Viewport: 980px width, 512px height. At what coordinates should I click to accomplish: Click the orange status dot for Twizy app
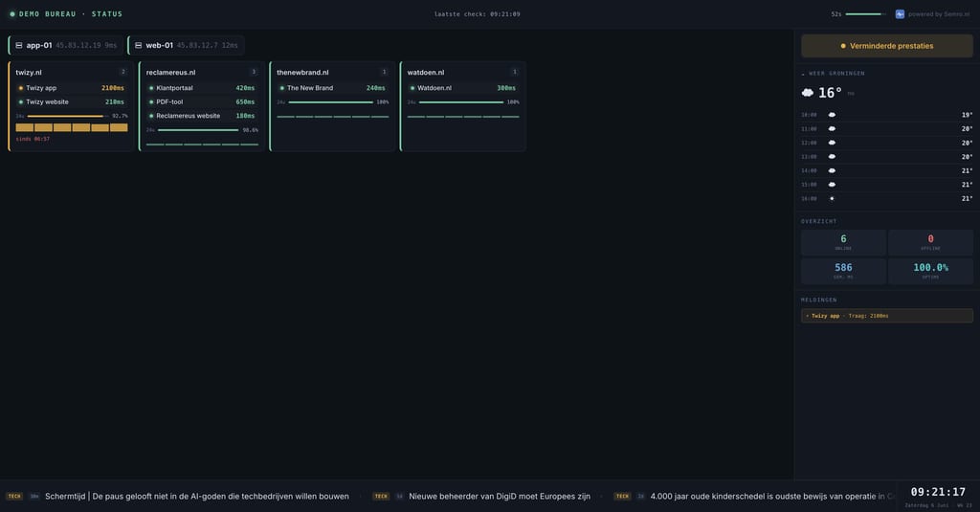[21, 88]
